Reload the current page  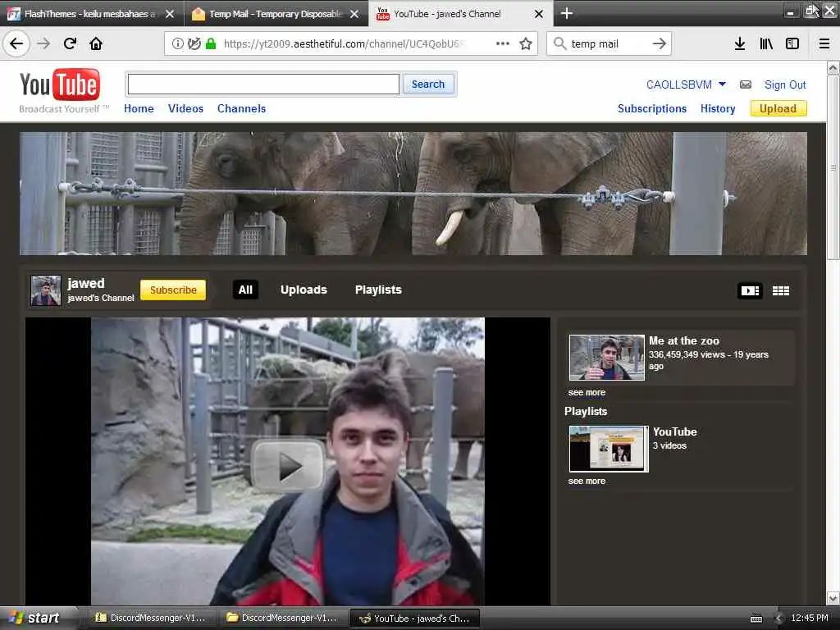click(x=71, y=43)
